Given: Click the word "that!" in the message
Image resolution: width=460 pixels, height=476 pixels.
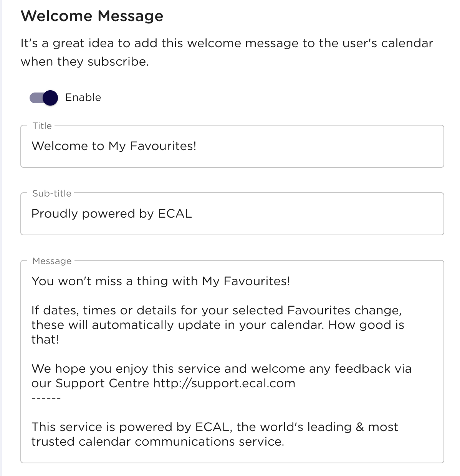Looking at the screenshot, I should point(45,339).
